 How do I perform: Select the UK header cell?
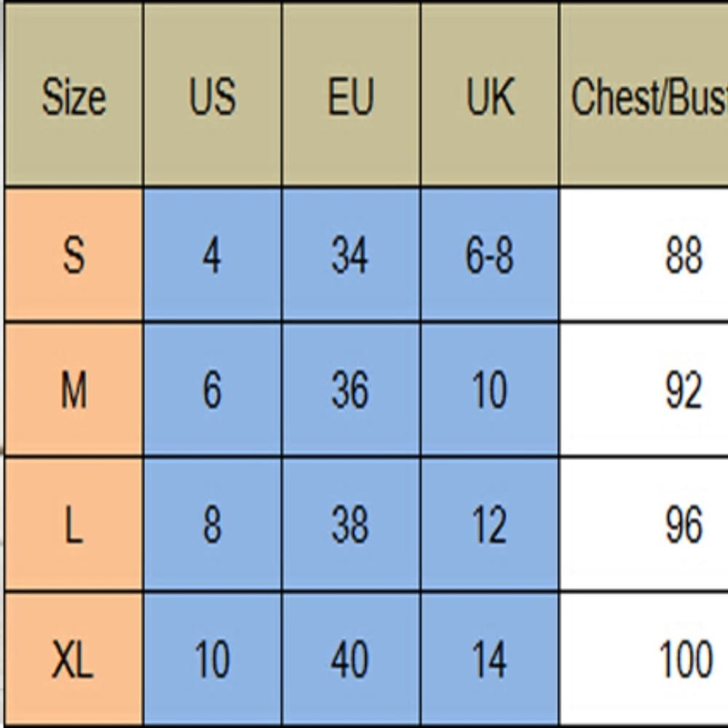(490, 95)
